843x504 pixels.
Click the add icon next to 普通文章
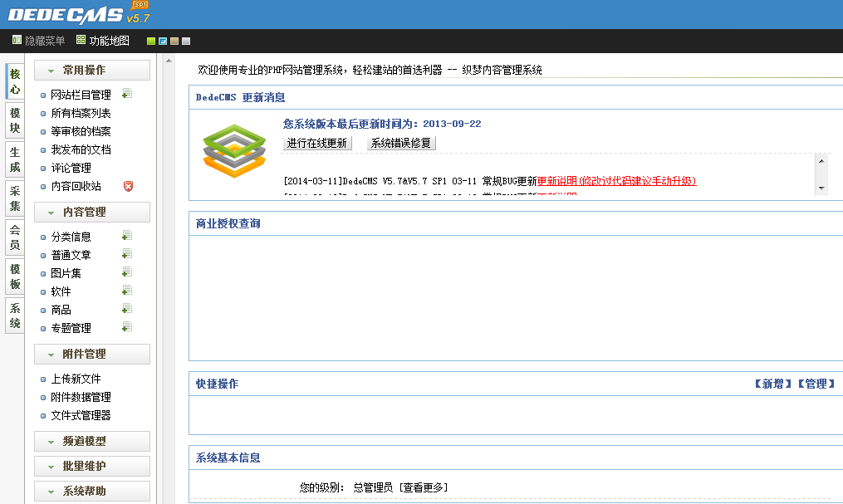click(127, 254)
